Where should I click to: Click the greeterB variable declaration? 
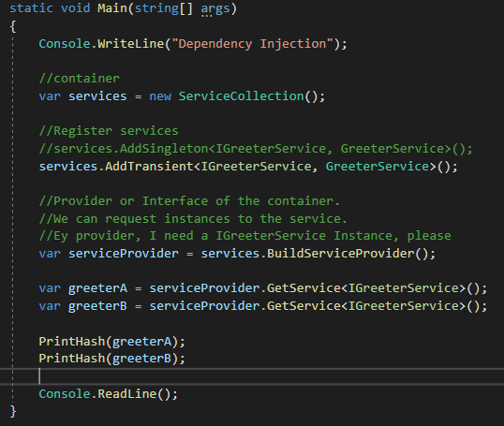(x=97, y=306)
